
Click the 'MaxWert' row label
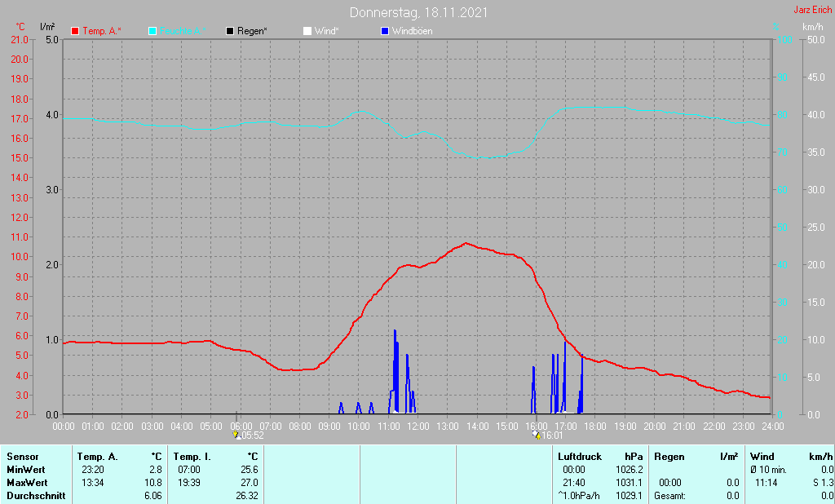coord(27,483)
